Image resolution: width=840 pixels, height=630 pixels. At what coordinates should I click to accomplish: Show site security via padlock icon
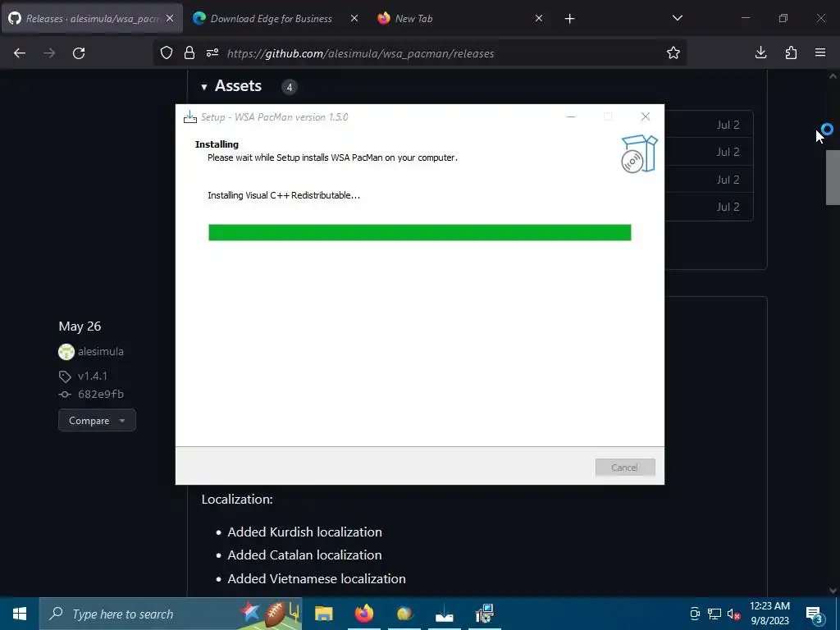(x=189, y=53)
